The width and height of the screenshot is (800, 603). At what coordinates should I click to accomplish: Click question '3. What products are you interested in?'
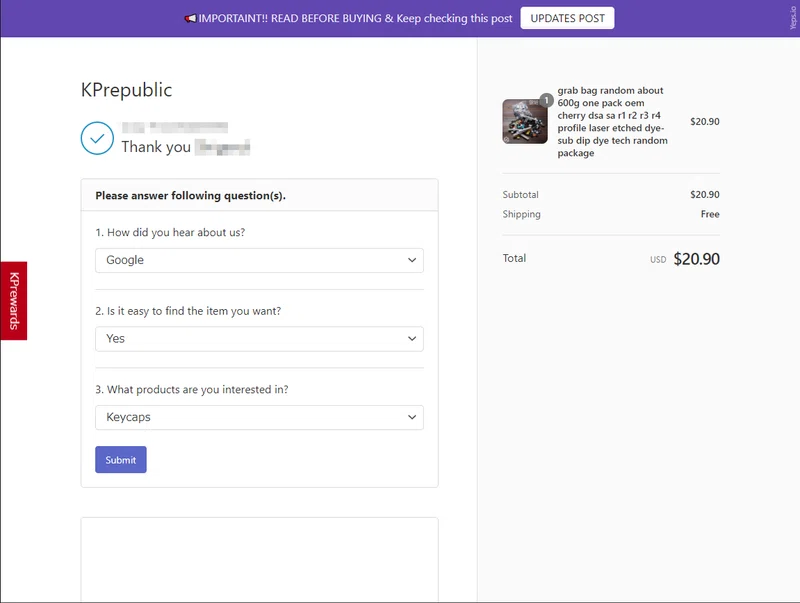click(192, 390)
